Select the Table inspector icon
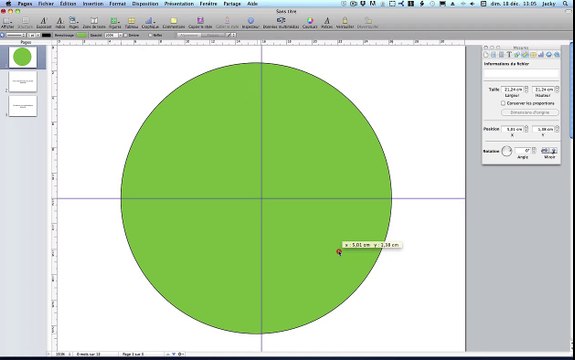Screen dimensions: 575x360 (533, 55)
